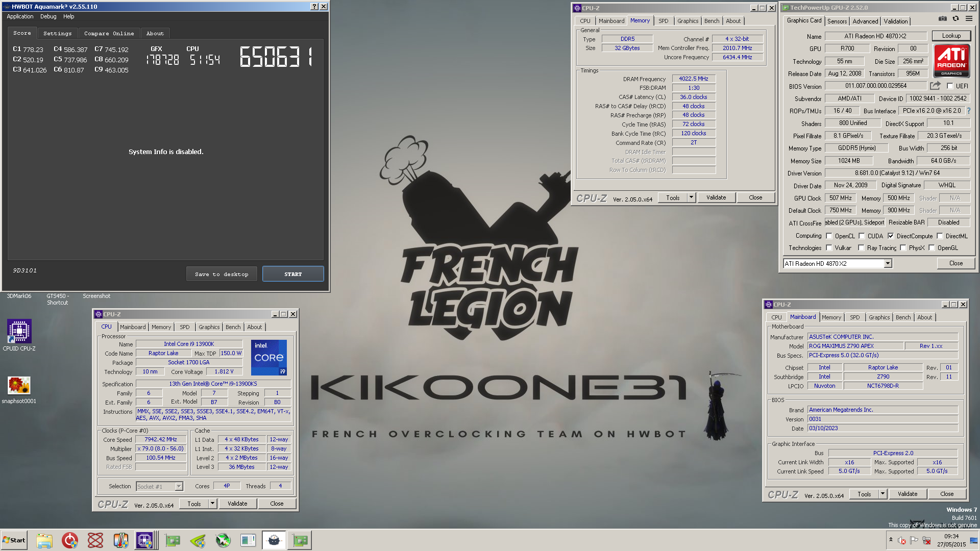The height and width of the screenshot is (551, 980).
Task: Toggle the DirectCompute checkbox
Action: pyautogui.click(x=891, y=236)
